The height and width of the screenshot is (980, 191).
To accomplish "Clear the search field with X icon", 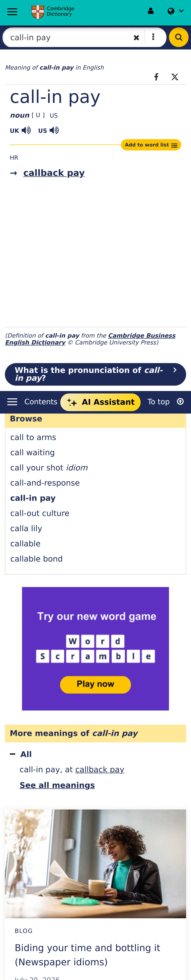I will click(x=136, y=38).
